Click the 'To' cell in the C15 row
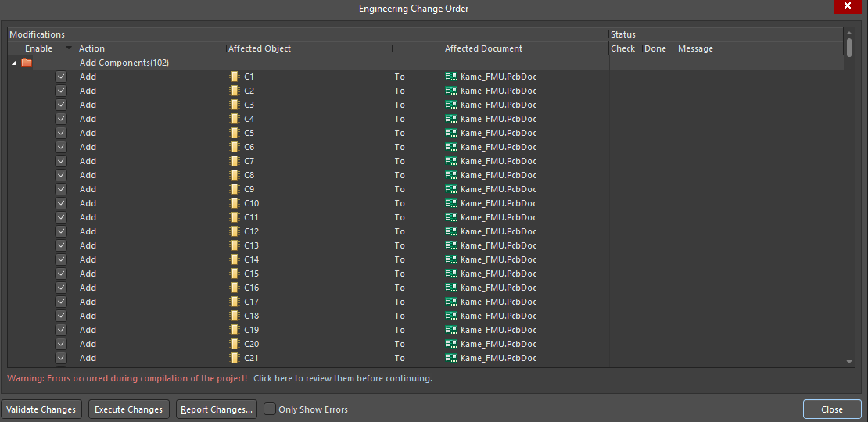Screen dimensions: 868x422 [400, 274]
